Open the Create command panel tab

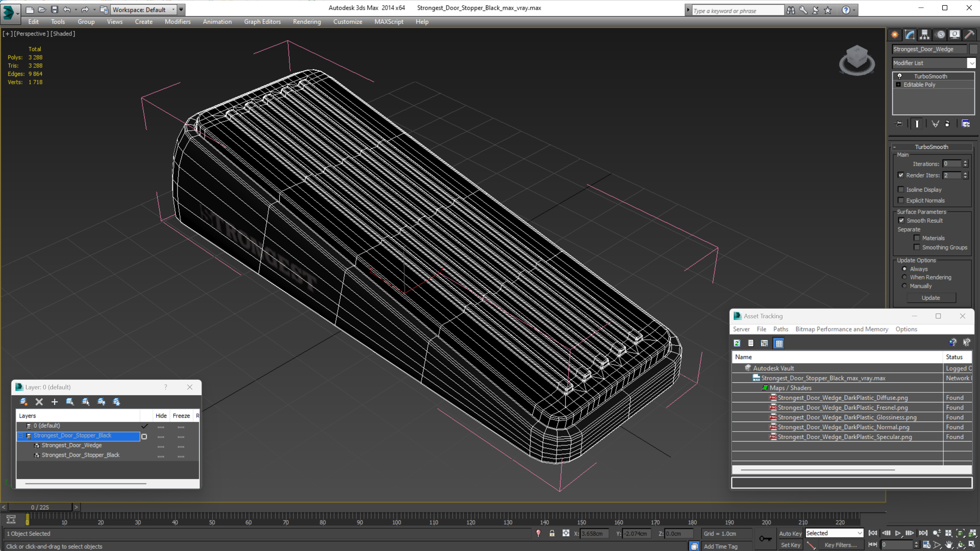point(895,35)
